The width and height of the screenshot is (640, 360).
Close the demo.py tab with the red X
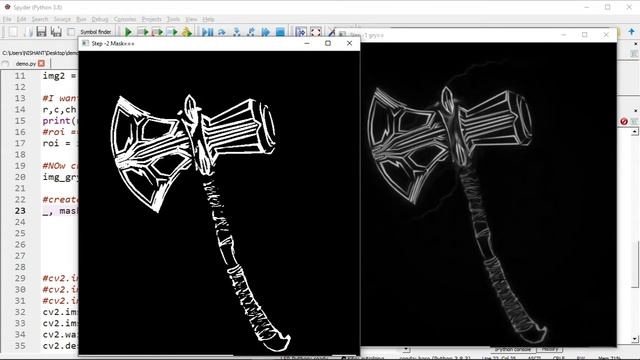(x=41, y=63)
